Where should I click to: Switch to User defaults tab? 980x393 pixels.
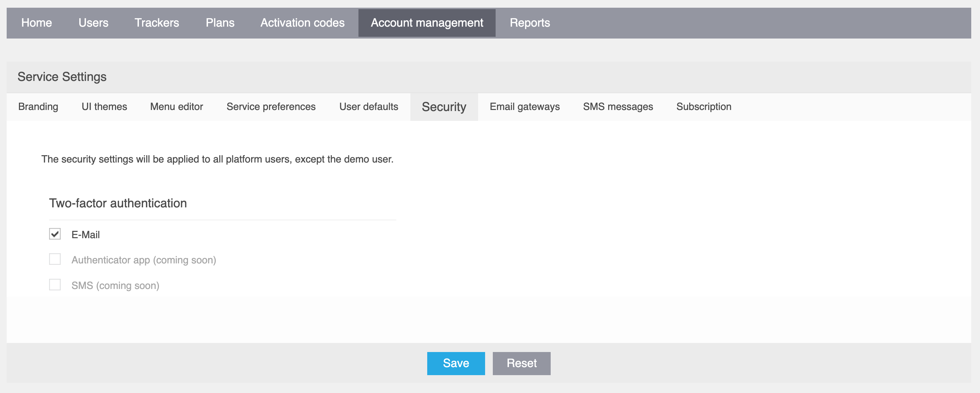pos(369,107)
